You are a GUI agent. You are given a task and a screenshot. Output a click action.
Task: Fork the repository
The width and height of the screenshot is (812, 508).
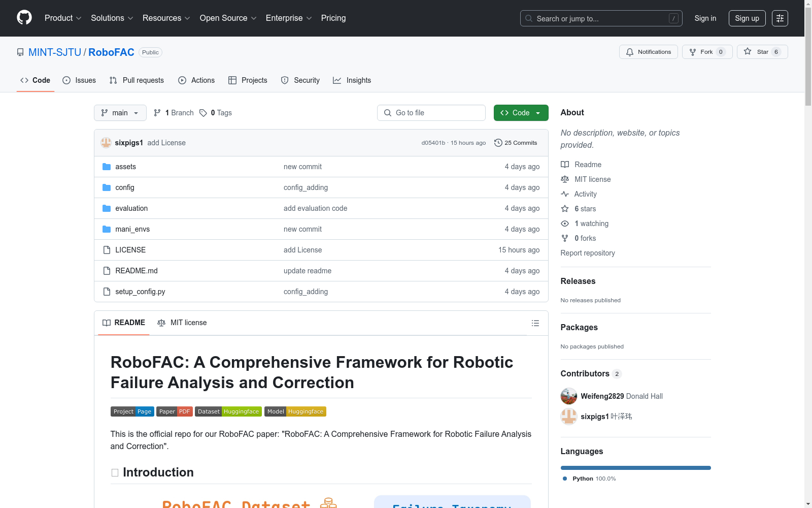tap(707, 52)
